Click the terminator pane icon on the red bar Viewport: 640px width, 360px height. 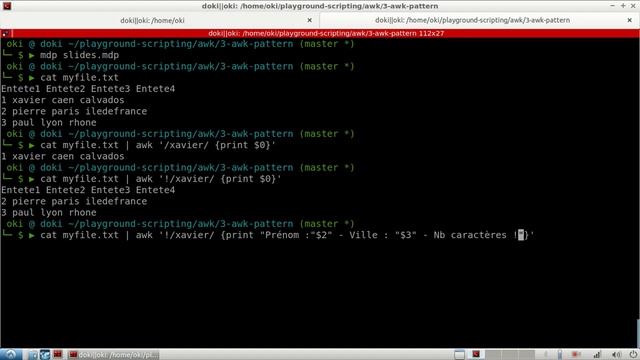[x=6, y=33]
